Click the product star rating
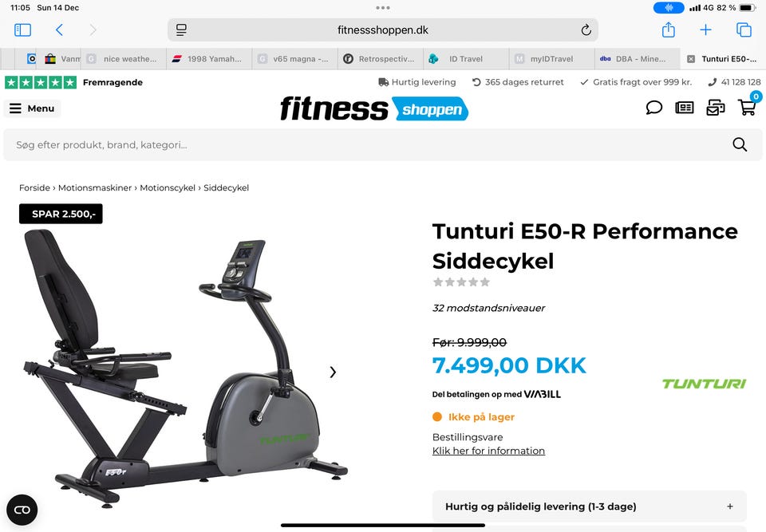766x532 pixels. click(461, 282)
